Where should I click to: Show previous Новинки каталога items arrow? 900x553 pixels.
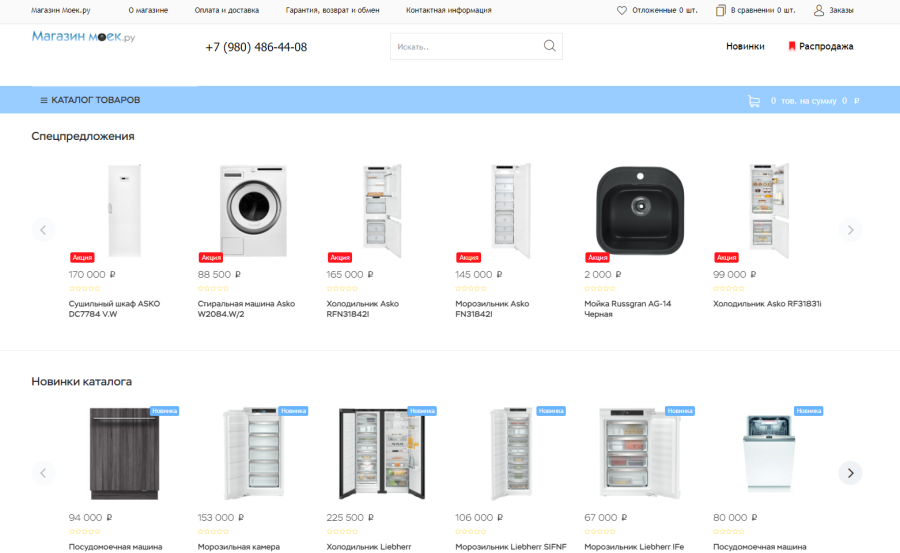coord(43,473)
